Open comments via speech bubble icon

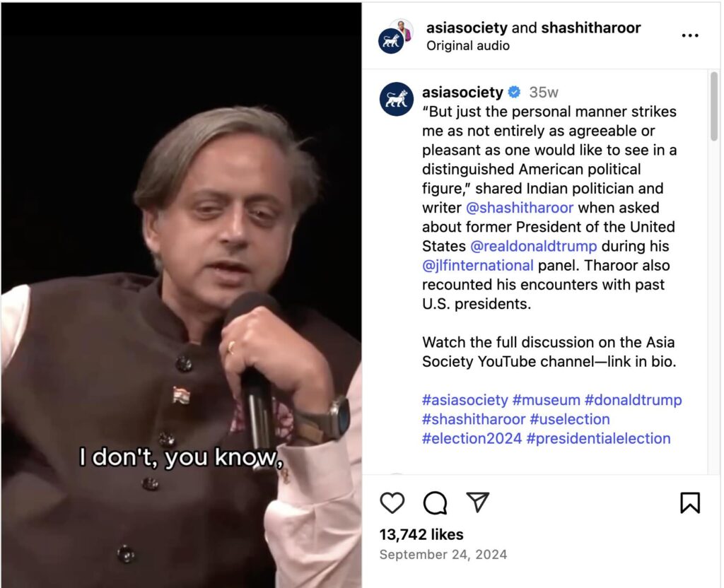coord(435,502)
